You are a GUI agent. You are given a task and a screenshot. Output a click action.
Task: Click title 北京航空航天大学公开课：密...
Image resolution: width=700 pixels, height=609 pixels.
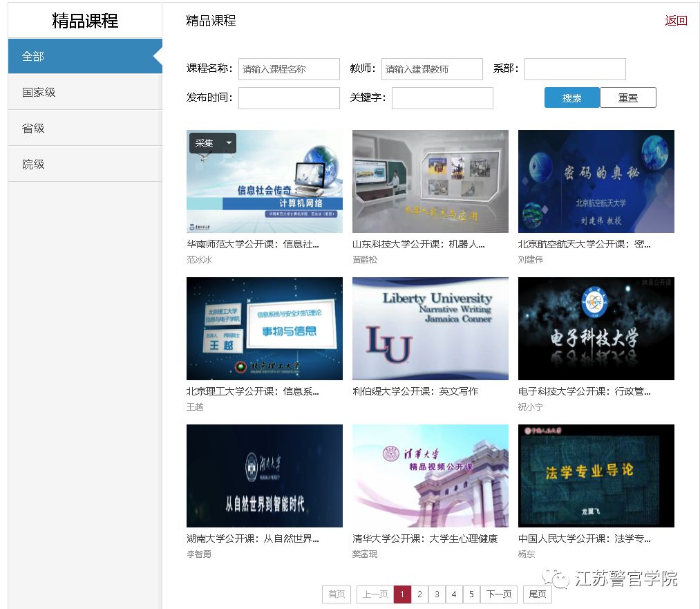[x=585, y=244]
